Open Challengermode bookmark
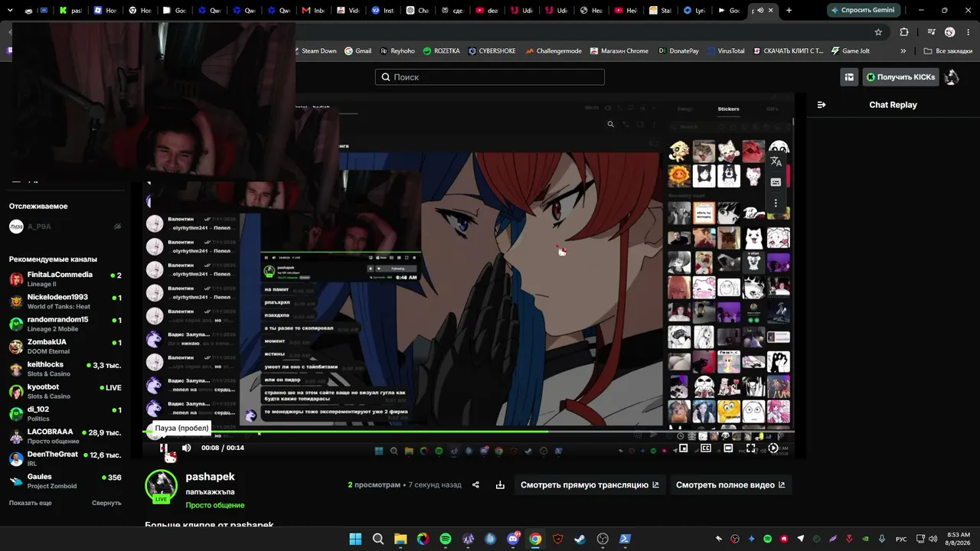The width and height of the screenshot is (980, 551). pyautogui.click(x=554, y=51)
